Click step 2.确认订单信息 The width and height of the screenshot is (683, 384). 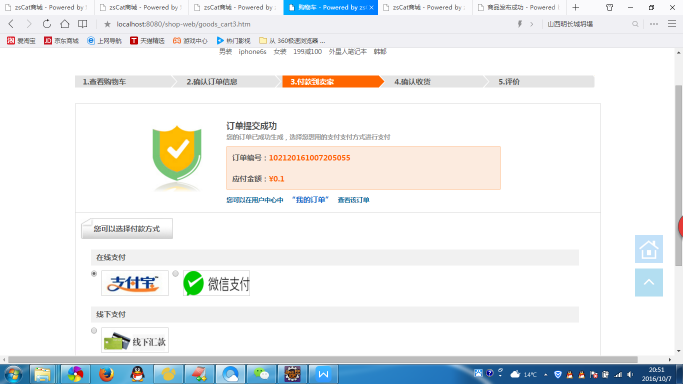212,81
